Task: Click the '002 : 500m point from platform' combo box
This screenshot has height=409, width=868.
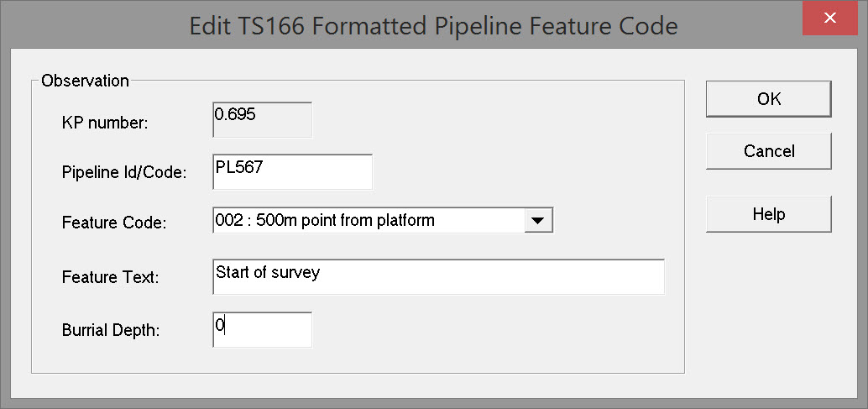Action: pyautogui.click(x=368, y=221)
